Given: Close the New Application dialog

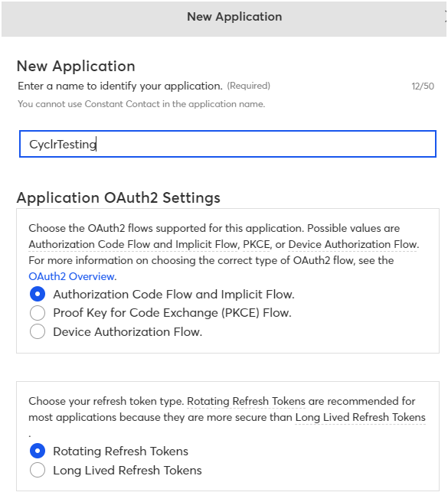Looking at the screenshot, I should coord(446,17).
